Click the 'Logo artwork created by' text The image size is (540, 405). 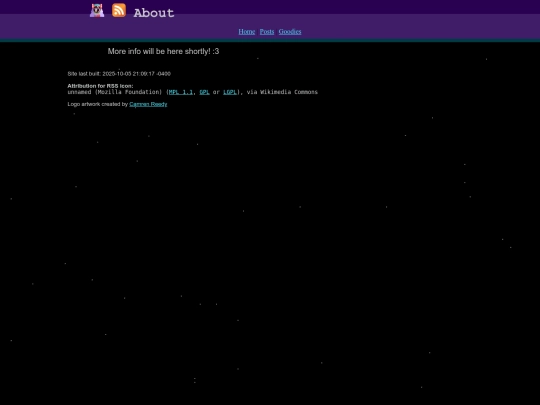pos(97,104)
